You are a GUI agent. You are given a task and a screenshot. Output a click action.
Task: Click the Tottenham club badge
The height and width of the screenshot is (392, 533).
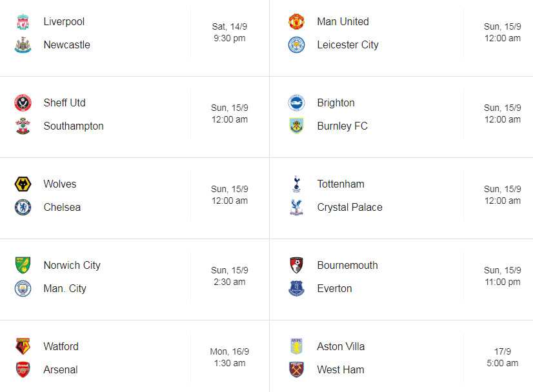tap(296, 184)
